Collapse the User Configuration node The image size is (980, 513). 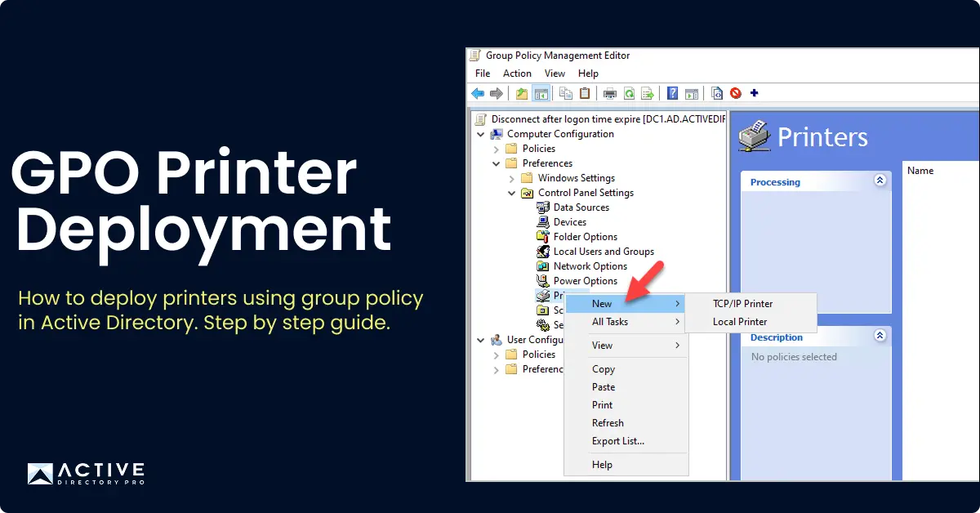(481, 340)
